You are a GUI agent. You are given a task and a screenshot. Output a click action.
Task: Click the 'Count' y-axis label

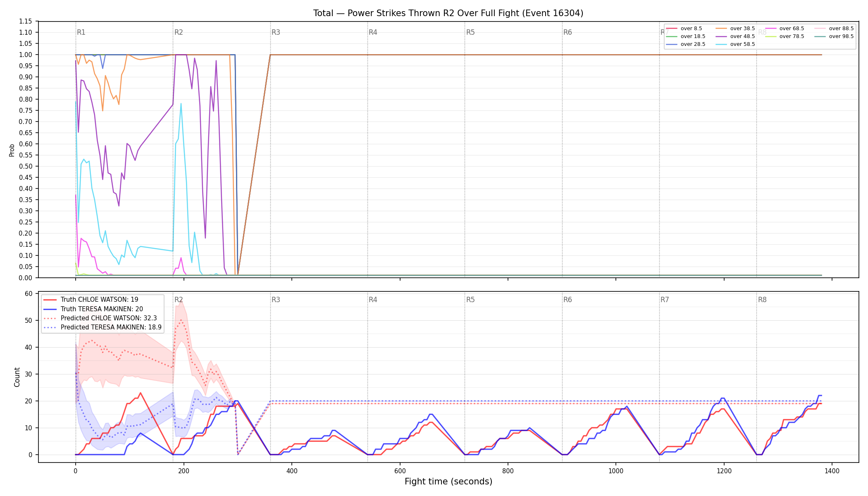click(17, 377)
